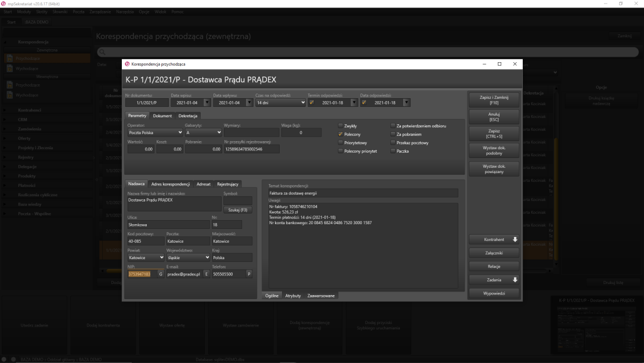Click the NIP input field
Viewport: 644px width, 363px height.
point(142,274)
